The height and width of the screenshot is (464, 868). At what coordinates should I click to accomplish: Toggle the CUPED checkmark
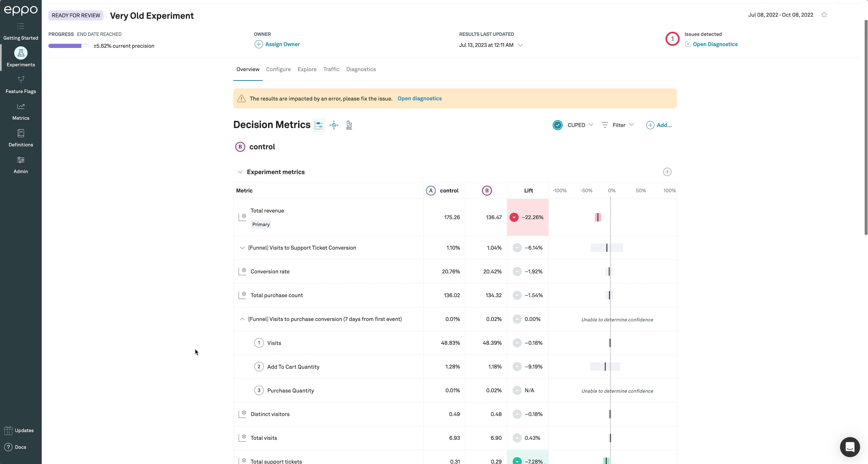click(x=557, y=125)
